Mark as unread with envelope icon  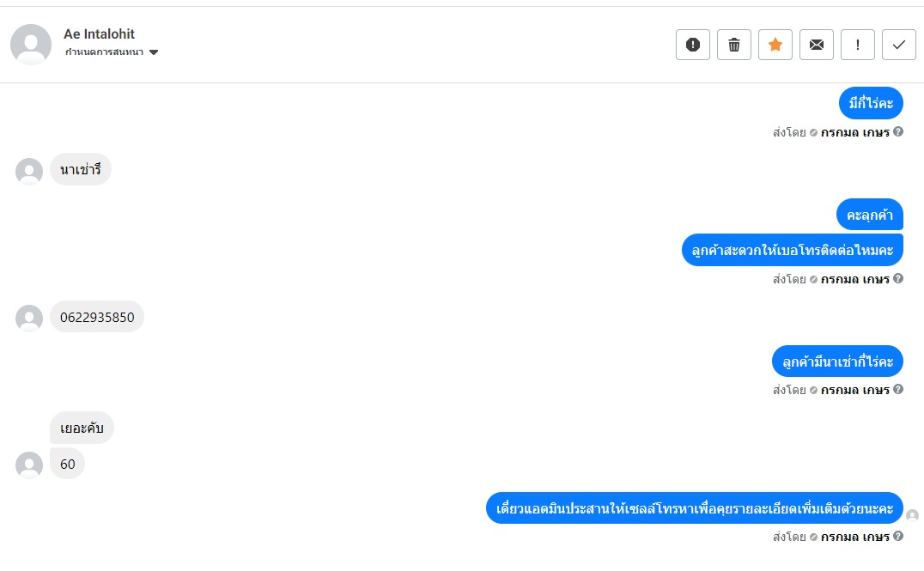[816, 45]
